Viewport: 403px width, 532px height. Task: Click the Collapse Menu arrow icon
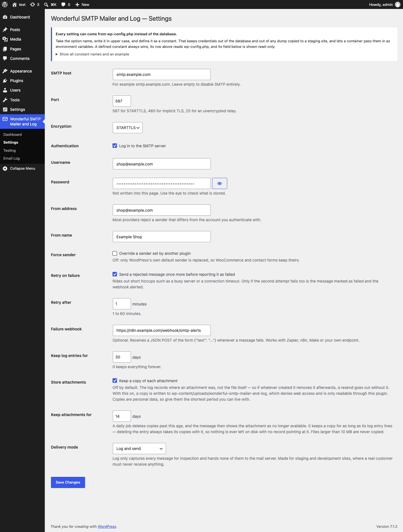(5, 168)
